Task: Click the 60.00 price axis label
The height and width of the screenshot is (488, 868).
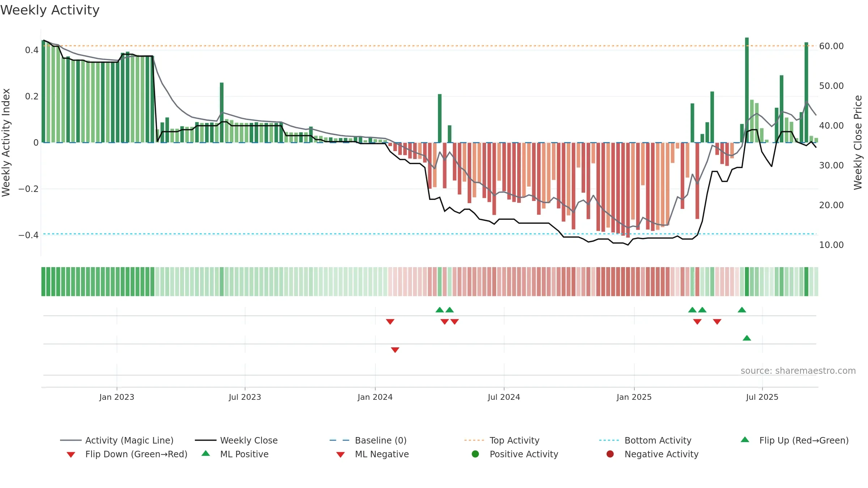Action: pyautogui.click(x=831, y=46)
